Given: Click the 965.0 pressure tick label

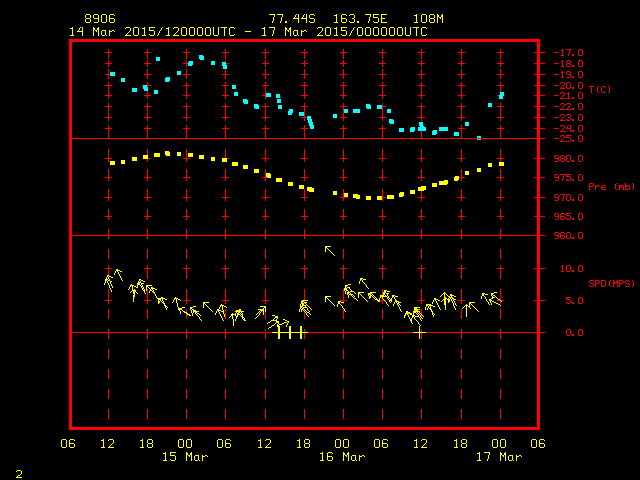Looking at the screenshot, I should 554,217.
